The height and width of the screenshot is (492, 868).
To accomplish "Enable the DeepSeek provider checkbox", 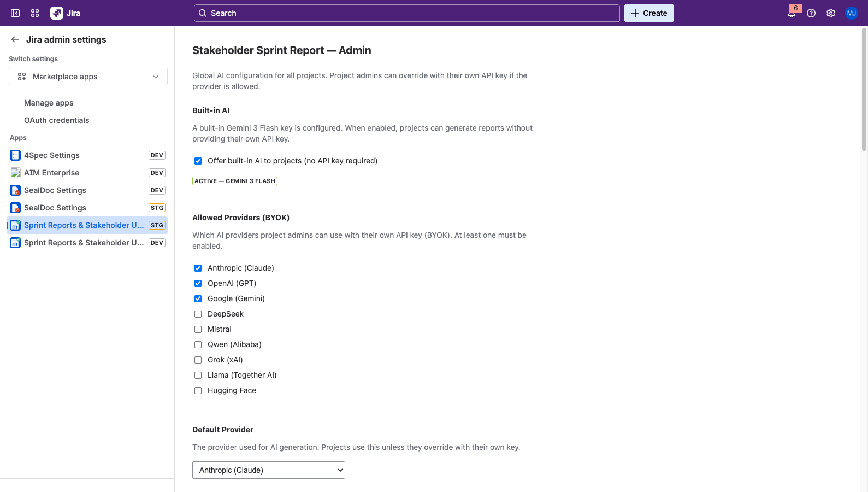I will click(x=198, y=314).
